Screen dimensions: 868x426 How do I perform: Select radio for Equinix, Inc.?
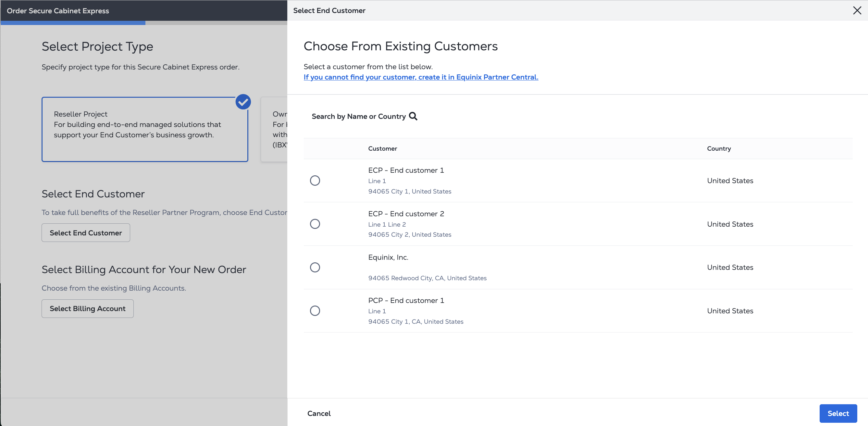click(315, 267)
